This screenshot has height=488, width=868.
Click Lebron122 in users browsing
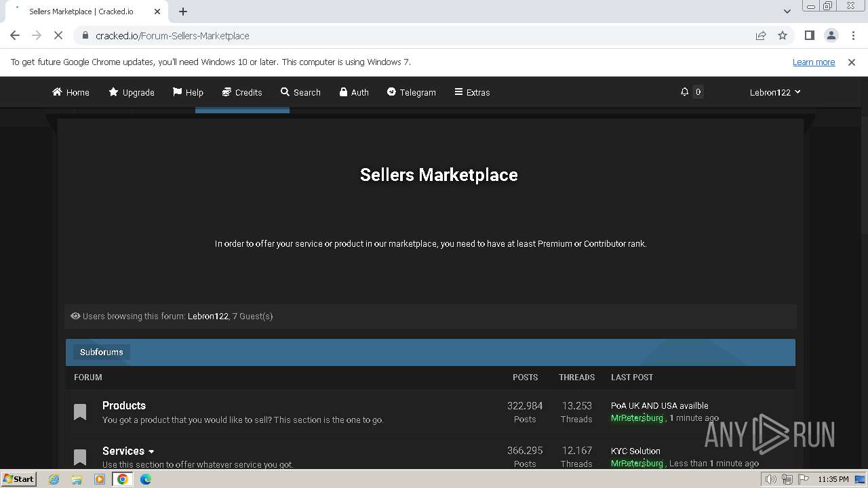pyautogui.click(x=208, y=316)
